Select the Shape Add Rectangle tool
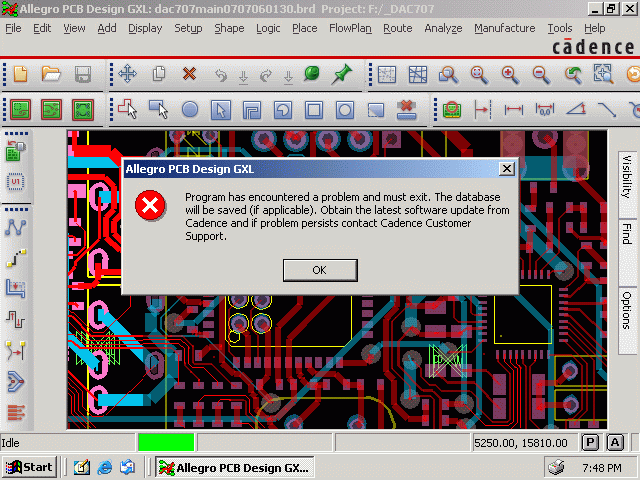Screen dimensions: 640x480 (158, 109)
